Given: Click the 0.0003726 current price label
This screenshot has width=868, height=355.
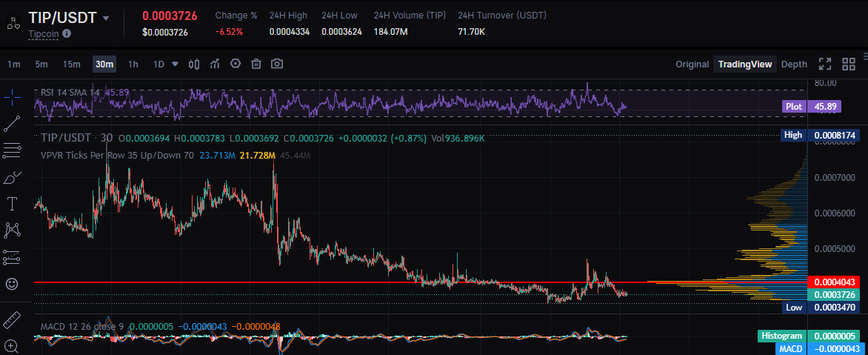Looking at the screenshot, I should pyautogui.click(x=834, y=295).
